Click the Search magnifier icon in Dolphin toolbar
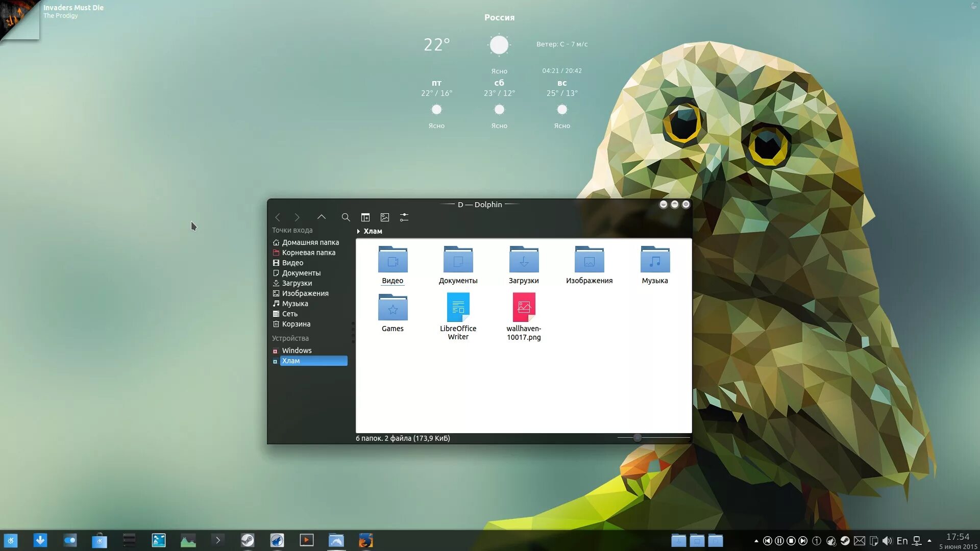 (346, 217)
